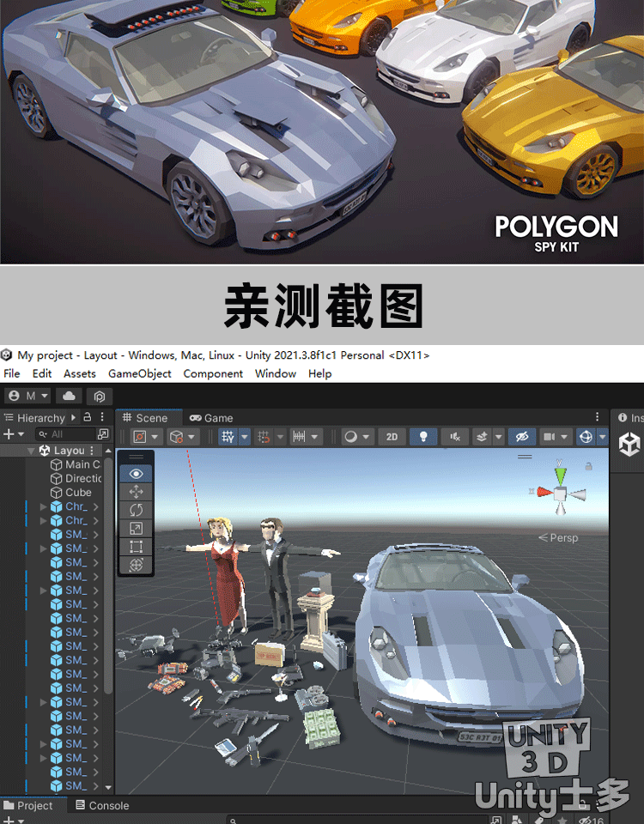Open the grid visibility dropdown arrow
Screen dimensions: 644x824
pos(245,437)
